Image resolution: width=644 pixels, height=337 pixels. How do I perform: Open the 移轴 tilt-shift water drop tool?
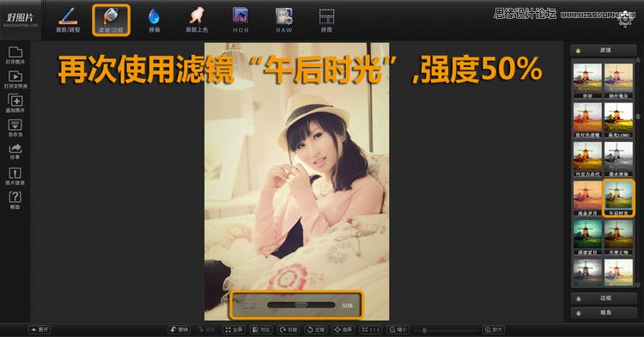coord(154,20)
